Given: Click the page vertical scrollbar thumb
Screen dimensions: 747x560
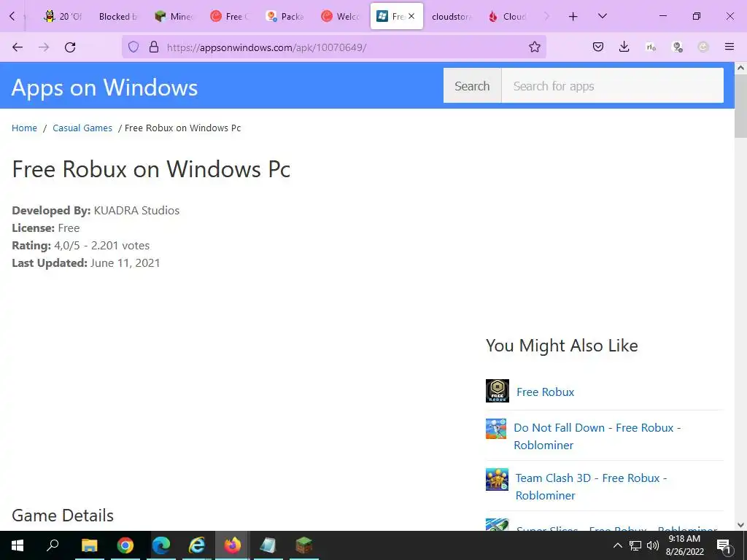Looking at the screenshot, I should pos(740,106).
